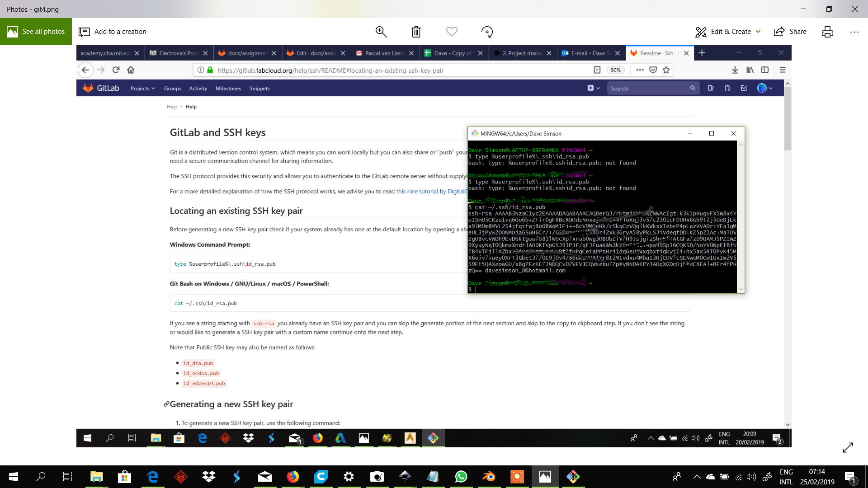Viewport: 868px width, 488px height.
Task: Click Add to a creation
Action: 113,32
